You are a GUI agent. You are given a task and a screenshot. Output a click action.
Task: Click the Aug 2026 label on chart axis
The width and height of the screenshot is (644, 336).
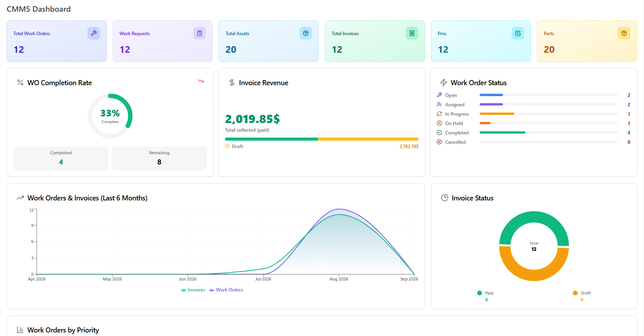point(339,279)
